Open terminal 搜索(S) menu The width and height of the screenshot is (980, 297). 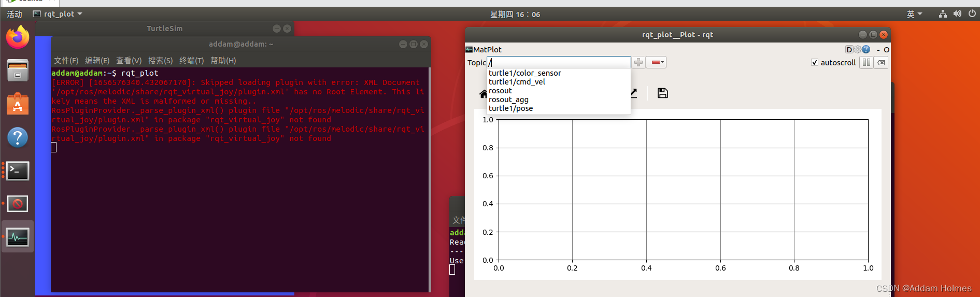click(x=161, y=61)
